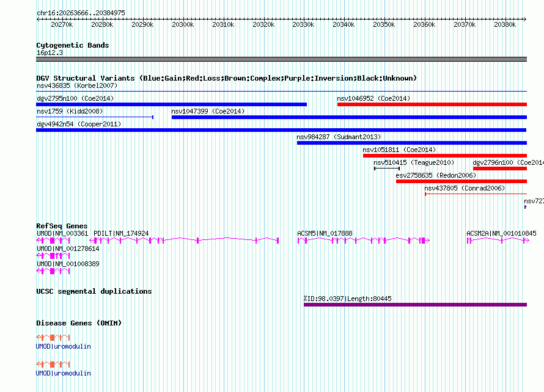Click the 20360k ruler position
Screen dimensions: 544x392
pyautogui.click(x=424, y=24)
